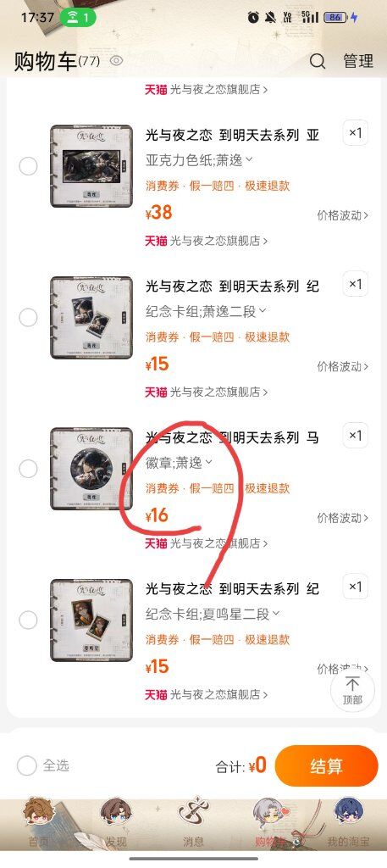Tap 管理 in the header

point(358,61)
